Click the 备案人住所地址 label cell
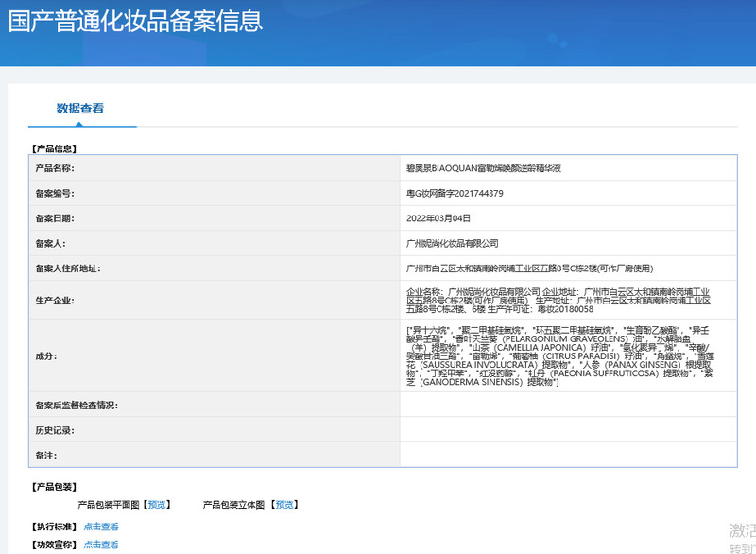 pyautogui.click(x=215, y=268)
